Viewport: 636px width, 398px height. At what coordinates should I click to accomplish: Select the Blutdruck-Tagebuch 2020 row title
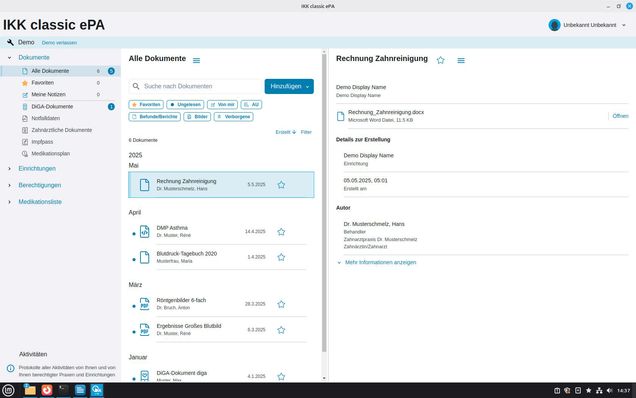tap(187, 254)
